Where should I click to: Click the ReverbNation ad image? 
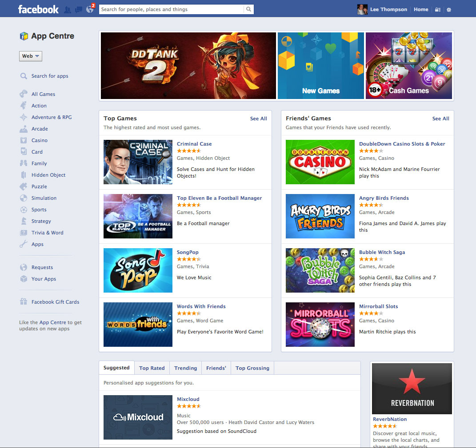[412, 389]
